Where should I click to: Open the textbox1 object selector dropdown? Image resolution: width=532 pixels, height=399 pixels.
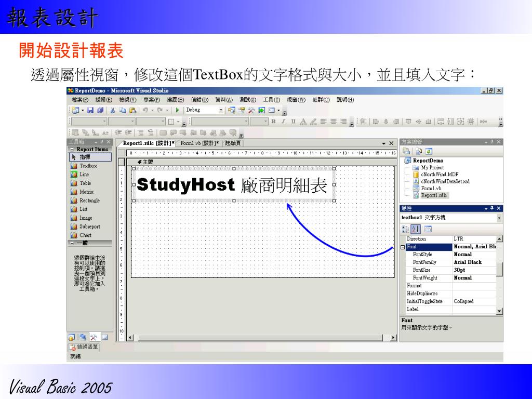tap(499, 218)
